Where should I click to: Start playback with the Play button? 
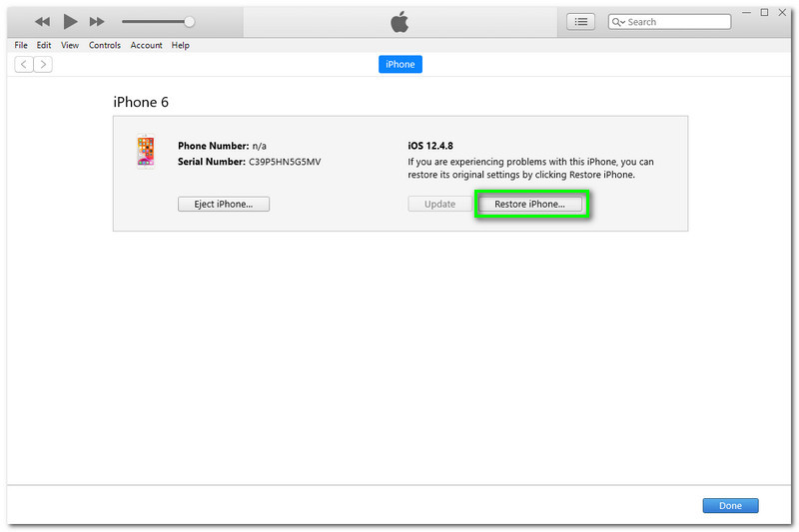(70, 21)
